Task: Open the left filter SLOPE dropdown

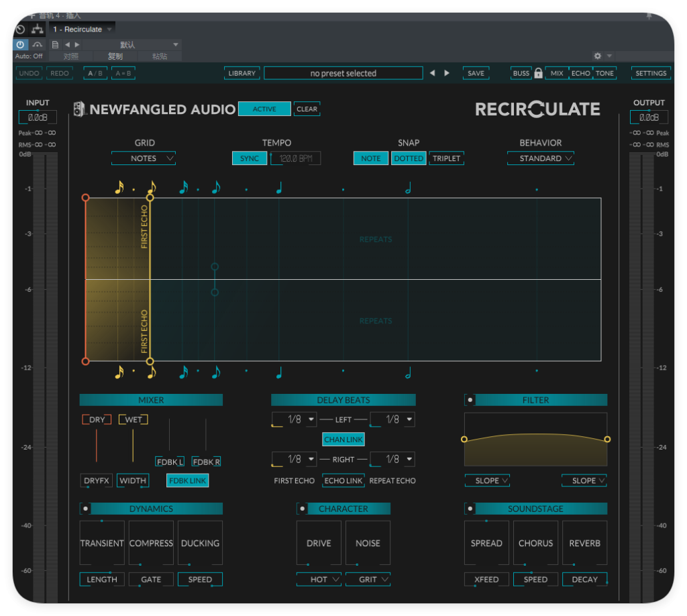Action: pyautogui.click(x=487, y=480)
